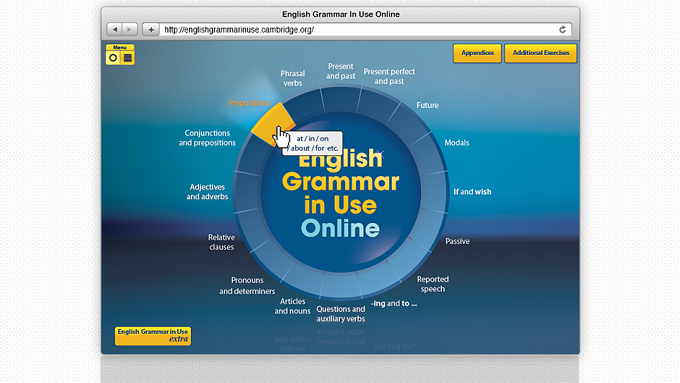
Task: Choose the Future topic
Action: 427,105
